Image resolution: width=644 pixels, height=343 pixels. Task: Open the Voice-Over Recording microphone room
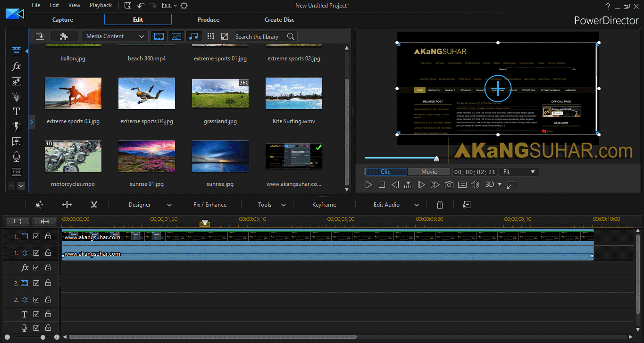coord(17,157)
